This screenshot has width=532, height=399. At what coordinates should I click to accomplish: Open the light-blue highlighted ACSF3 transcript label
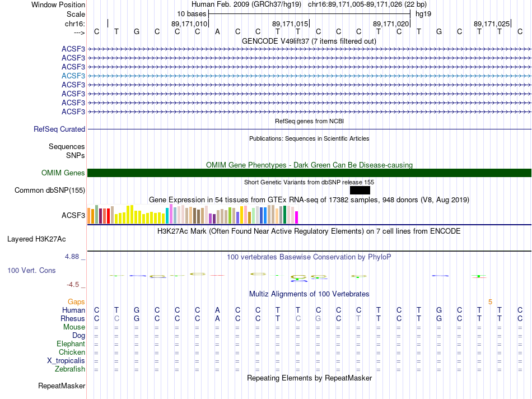tap(73, 76)
